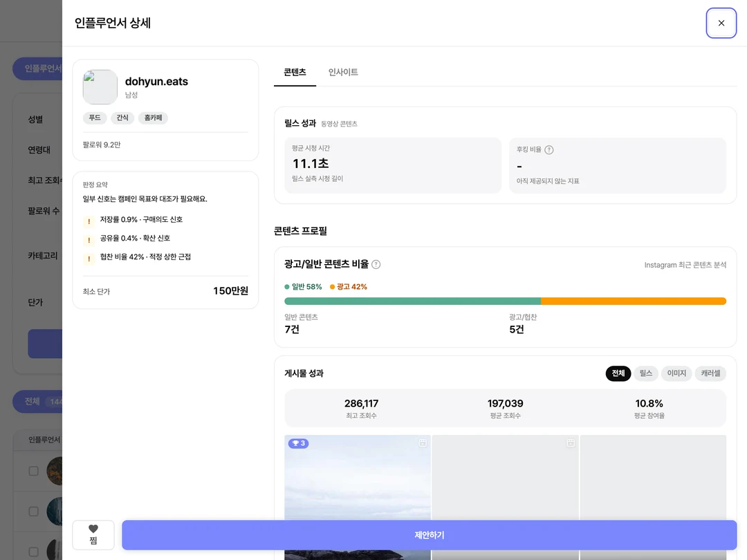Click 일반 콘텐츠 7건 count
This screenshot has height=560, width=747.
pyautogui.click(x=292, y=329)
